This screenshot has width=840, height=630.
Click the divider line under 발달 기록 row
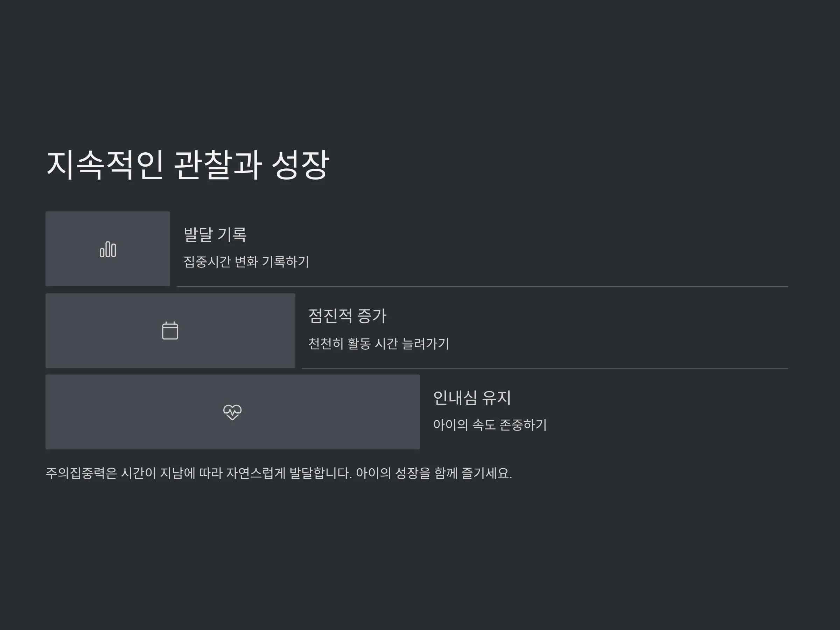(483, 286)
